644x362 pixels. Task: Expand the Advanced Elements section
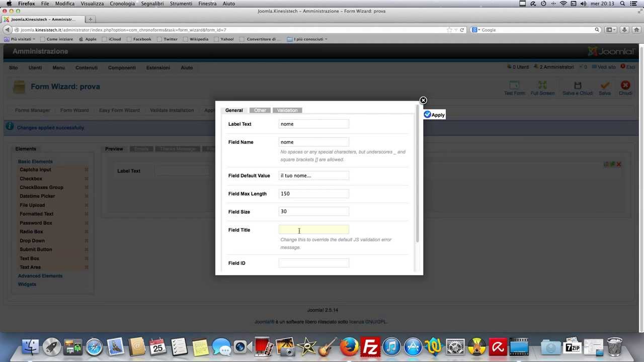(x=40, y=276)
